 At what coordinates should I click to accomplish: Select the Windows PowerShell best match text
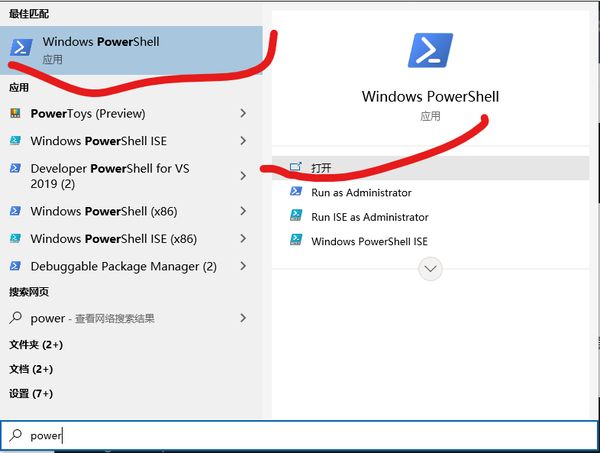(101, 42)
